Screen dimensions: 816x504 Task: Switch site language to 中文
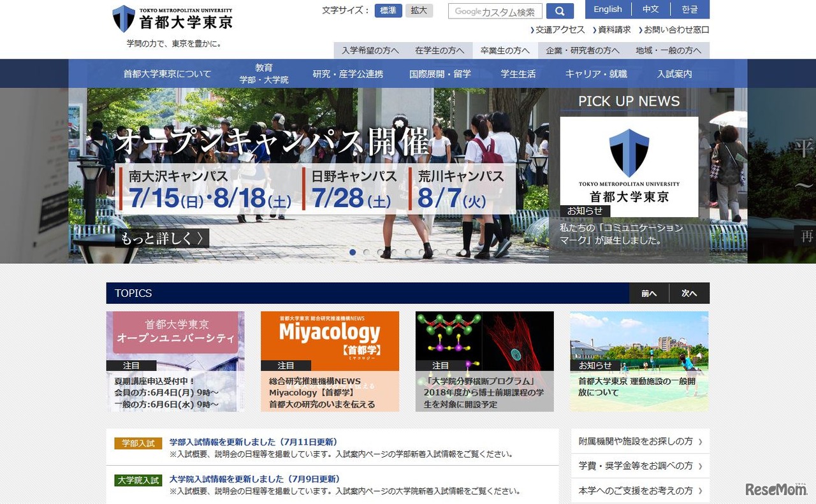pos(650,10)
